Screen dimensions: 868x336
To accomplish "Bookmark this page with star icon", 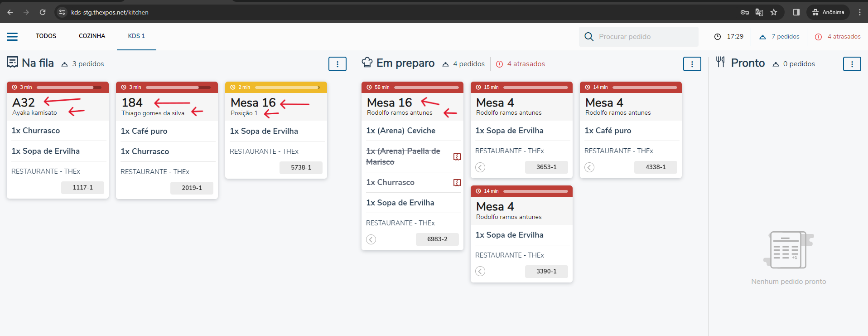I will coord(774,12).
